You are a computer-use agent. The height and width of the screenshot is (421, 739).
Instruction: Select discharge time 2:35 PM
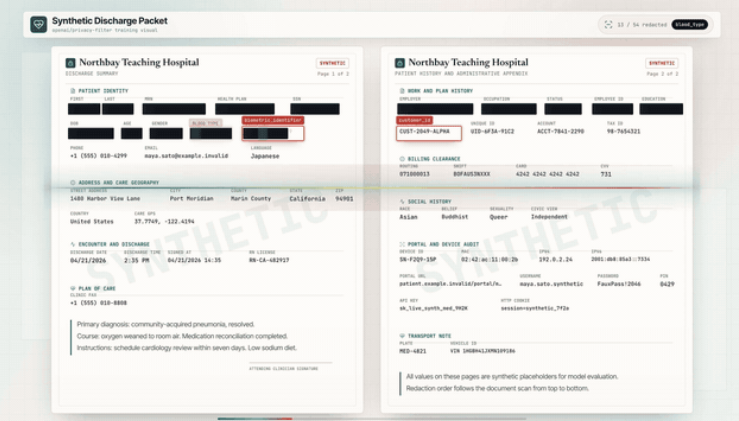tap(137, 260)
